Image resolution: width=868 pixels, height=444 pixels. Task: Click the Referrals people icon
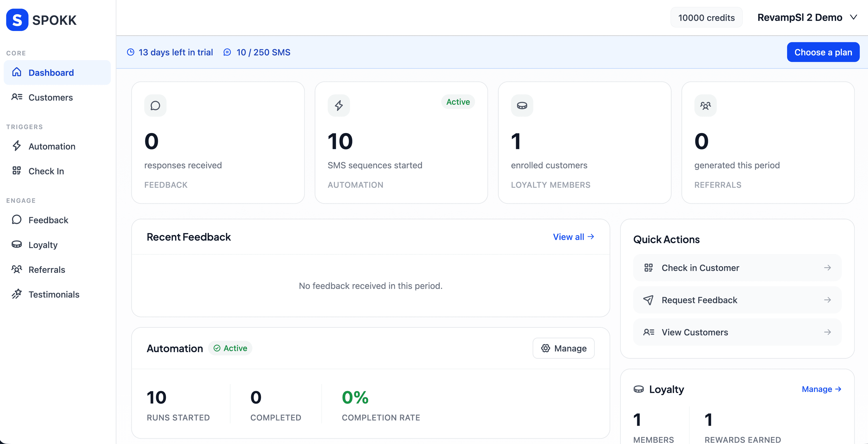17,269
